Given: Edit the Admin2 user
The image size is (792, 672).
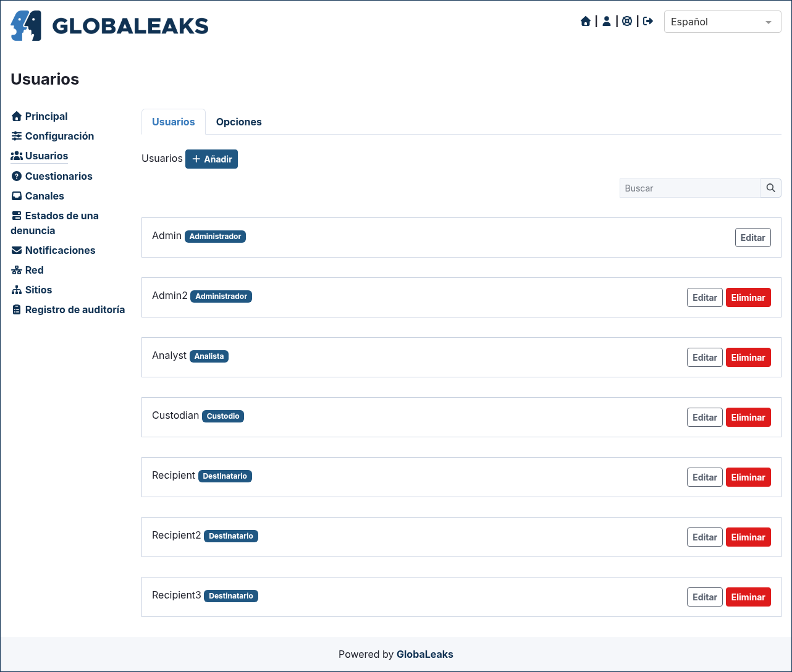Looking at the screenshot, I should [704, 297].
